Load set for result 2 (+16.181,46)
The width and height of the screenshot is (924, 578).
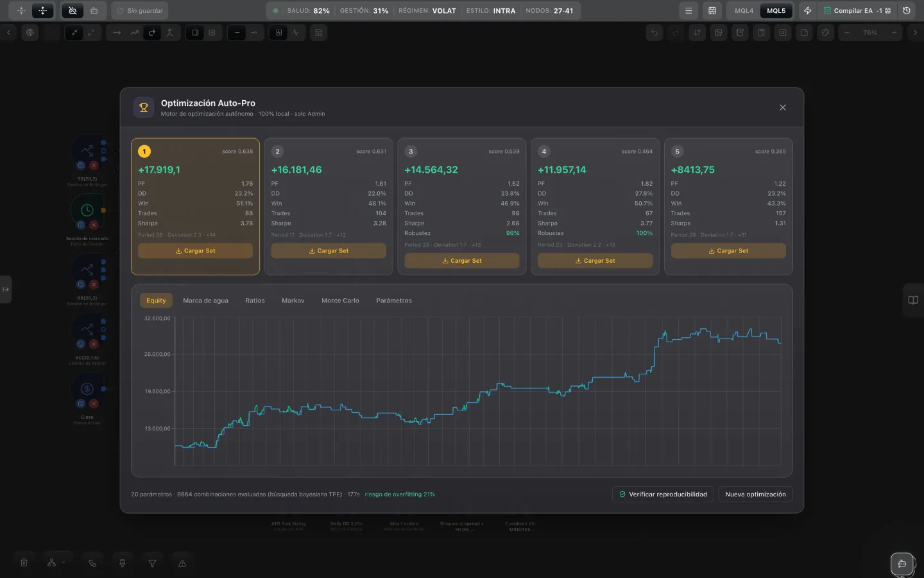(x=329, y=250)
